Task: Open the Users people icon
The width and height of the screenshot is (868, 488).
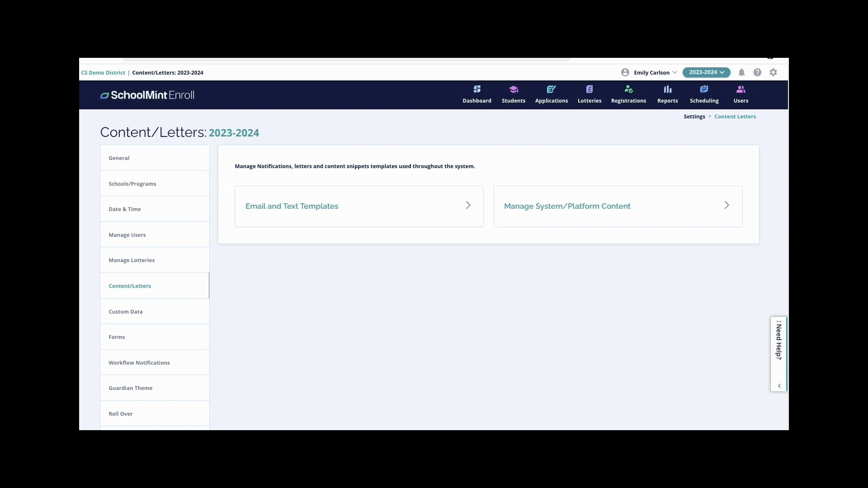Action: tap(741, 89)
